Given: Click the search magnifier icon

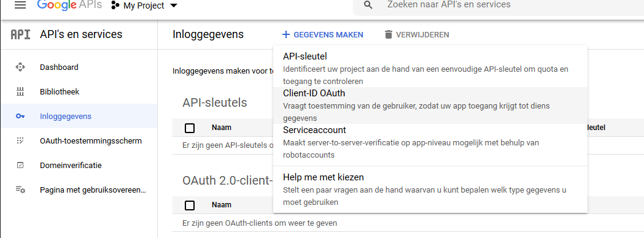Looking at the screenshot, I should pyautogui.click(x=368, y=5).
